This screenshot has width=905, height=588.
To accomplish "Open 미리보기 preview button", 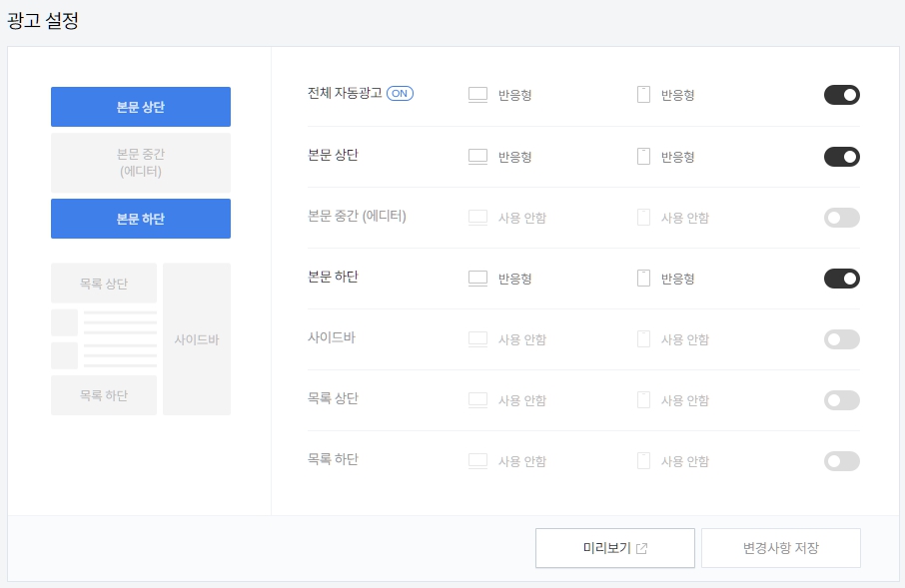I will coord(614,548).
